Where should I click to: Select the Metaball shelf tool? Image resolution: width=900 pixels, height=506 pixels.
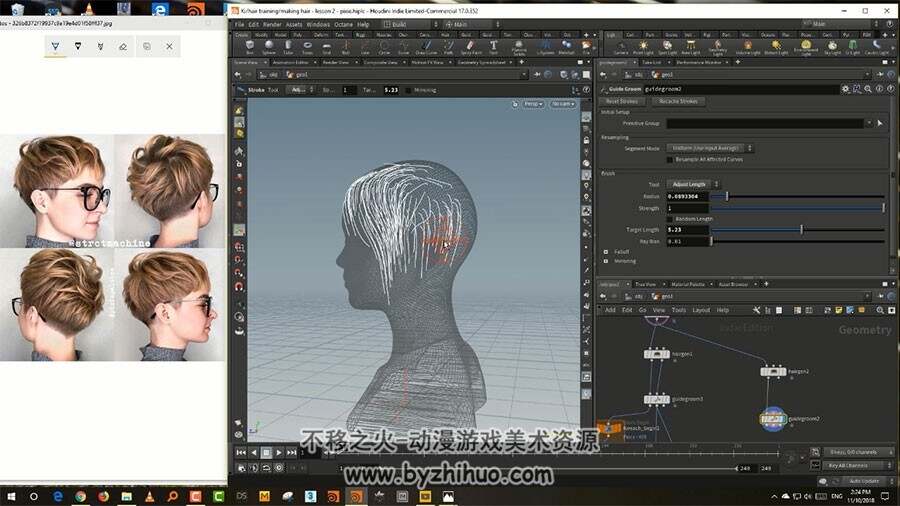point(567,47)
